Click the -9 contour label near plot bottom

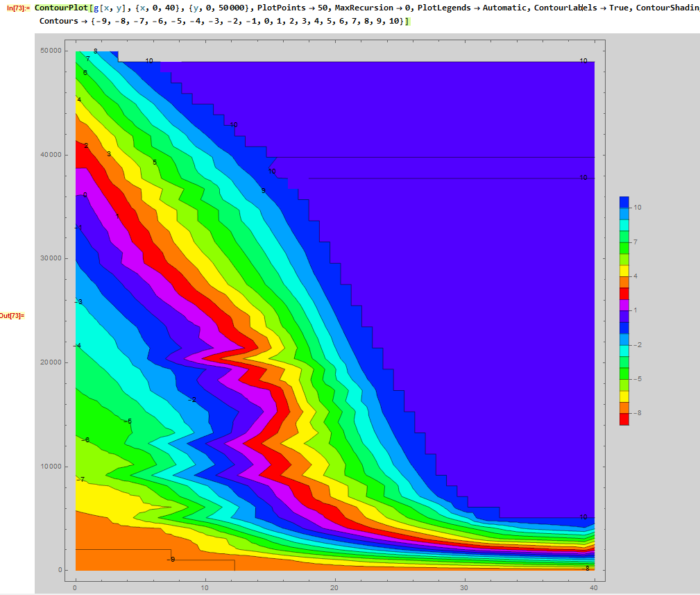point(171,559)
